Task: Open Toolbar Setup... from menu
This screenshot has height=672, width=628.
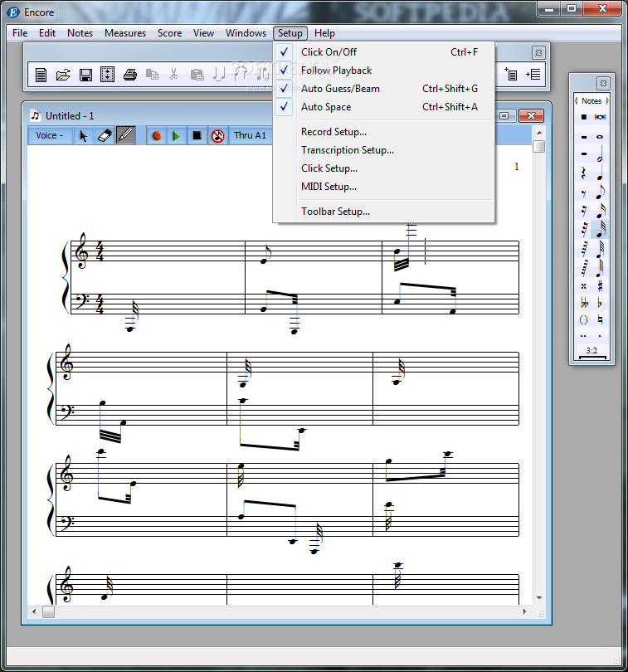Action: 383,212
